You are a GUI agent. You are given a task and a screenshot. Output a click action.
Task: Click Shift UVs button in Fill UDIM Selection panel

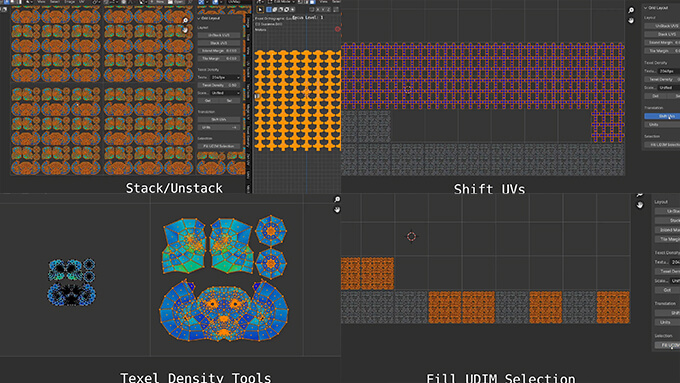[x=667, y=313]
